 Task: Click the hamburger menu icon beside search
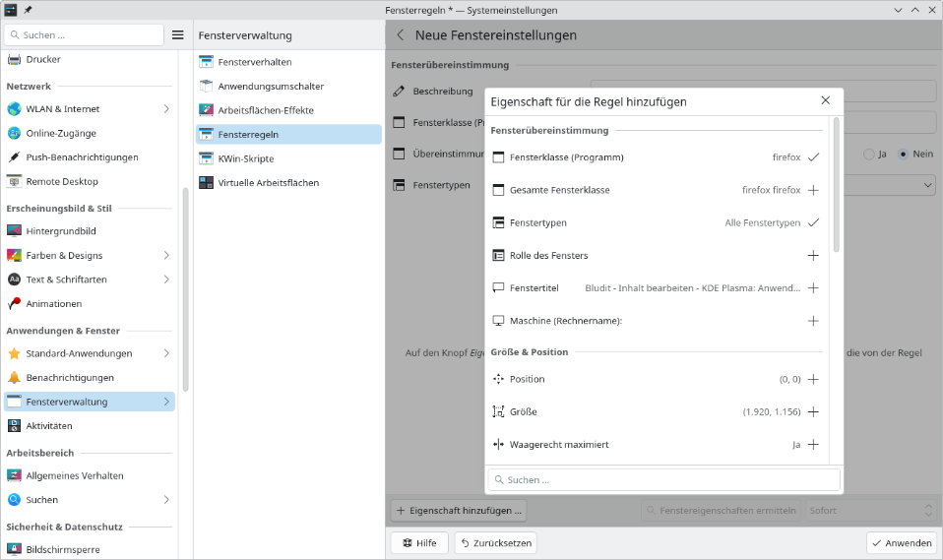coord(178,34)
